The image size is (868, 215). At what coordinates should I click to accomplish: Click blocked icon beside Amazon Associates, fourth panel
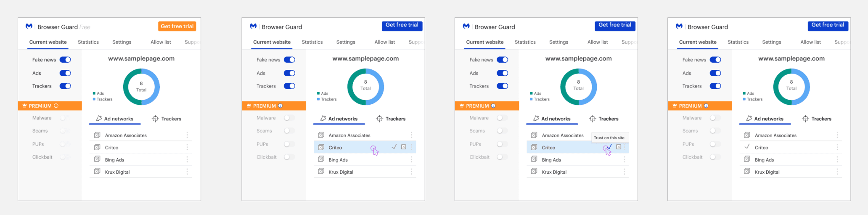(747, 135)
